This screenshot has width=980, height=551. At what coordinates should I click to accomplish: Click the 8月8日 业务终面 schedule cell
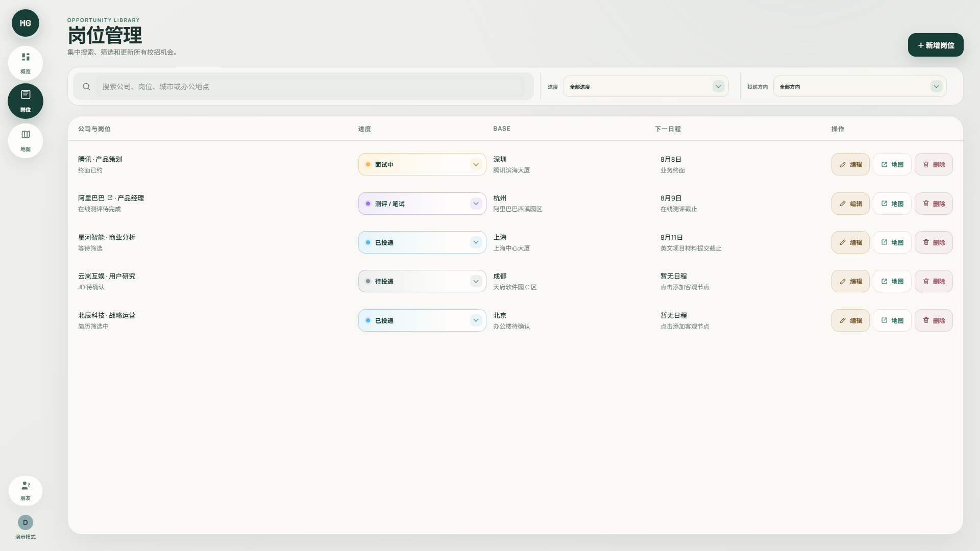(673, 164)
